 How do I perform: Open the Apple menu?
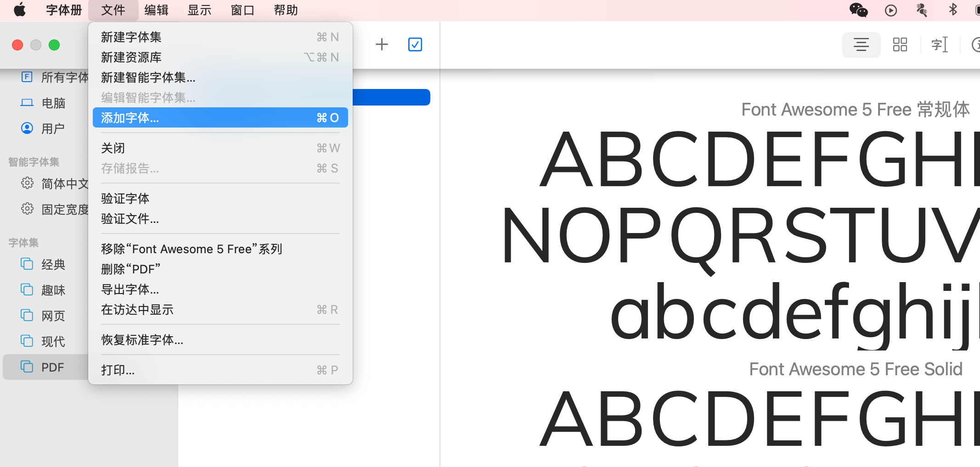[20, 10]
